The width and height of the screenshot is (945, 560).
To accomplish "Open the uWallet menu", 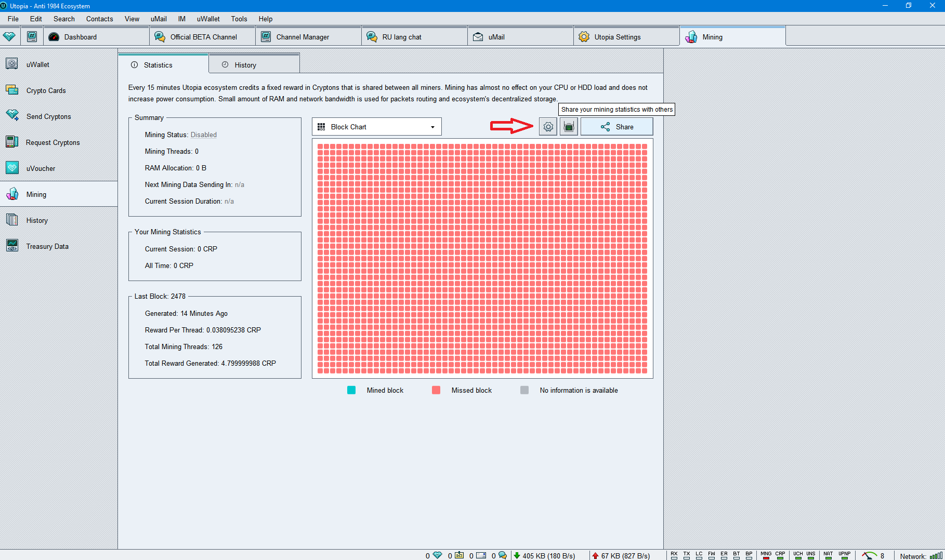I will (208, 19).
